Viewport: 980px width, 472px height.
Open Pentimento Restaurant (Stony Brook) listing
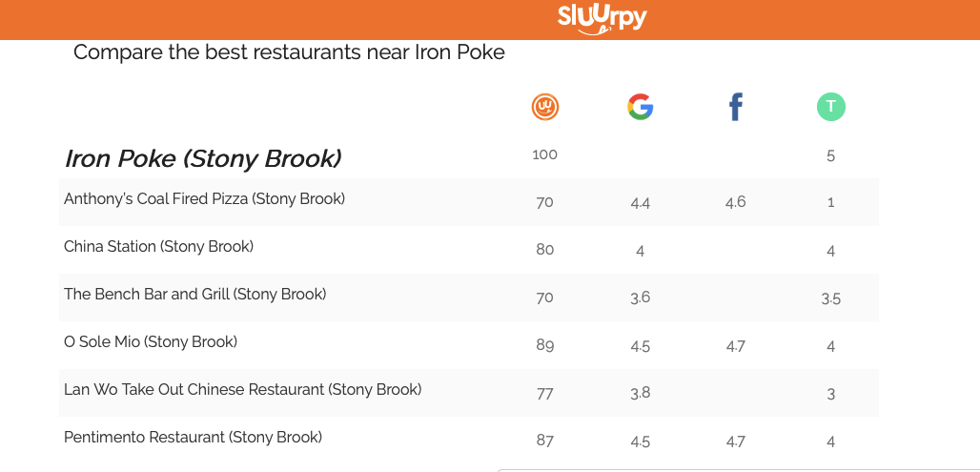(194, 438)
